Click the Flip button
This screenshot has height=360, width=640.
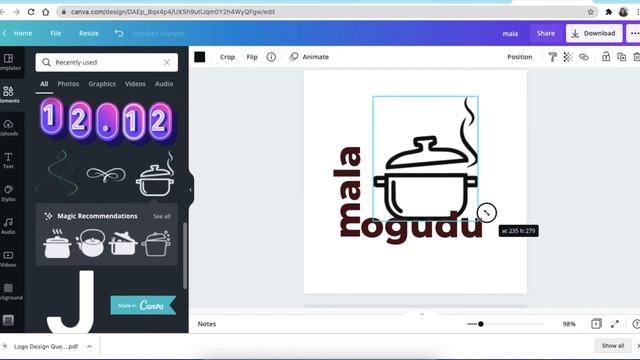click(x=252, y=57)
